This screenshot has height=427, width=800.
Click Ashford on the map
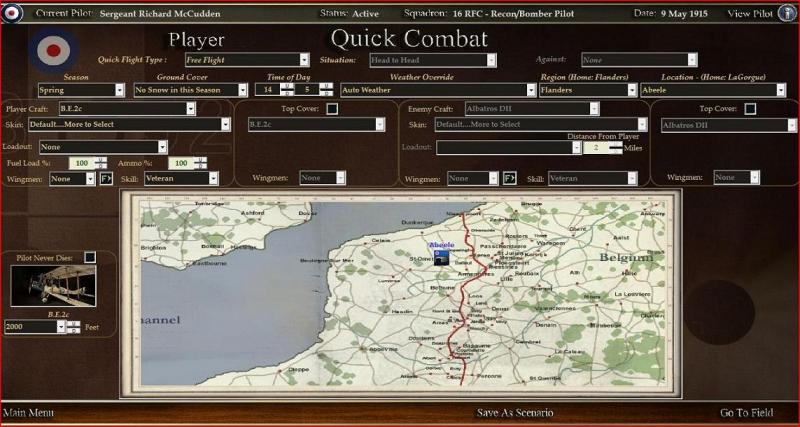[253, 212]
